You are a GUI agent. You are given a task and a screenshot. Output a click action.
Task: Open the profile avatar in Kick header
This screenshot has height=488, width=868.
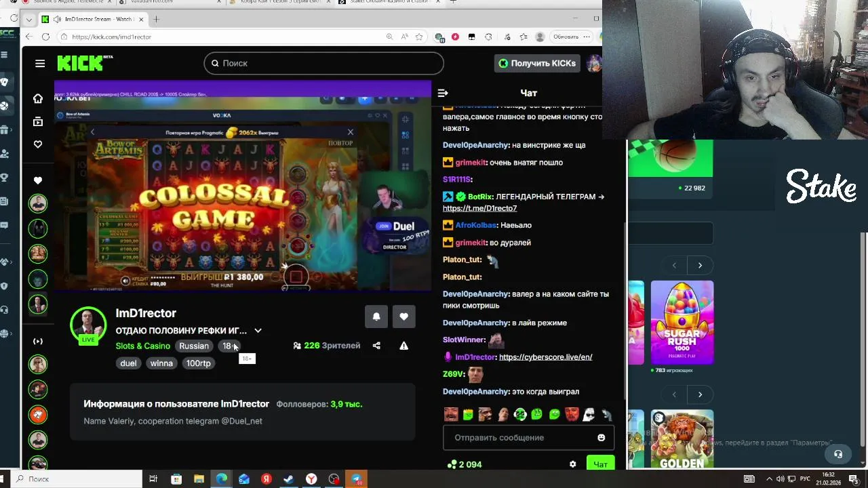point(594,63)
